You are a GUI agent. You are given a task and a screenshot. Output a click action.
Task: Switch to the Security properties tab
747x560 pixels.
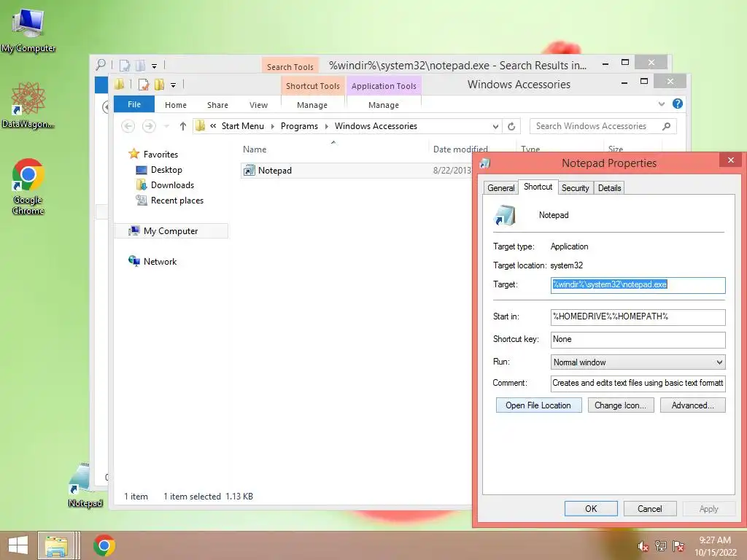click(575, 188)
